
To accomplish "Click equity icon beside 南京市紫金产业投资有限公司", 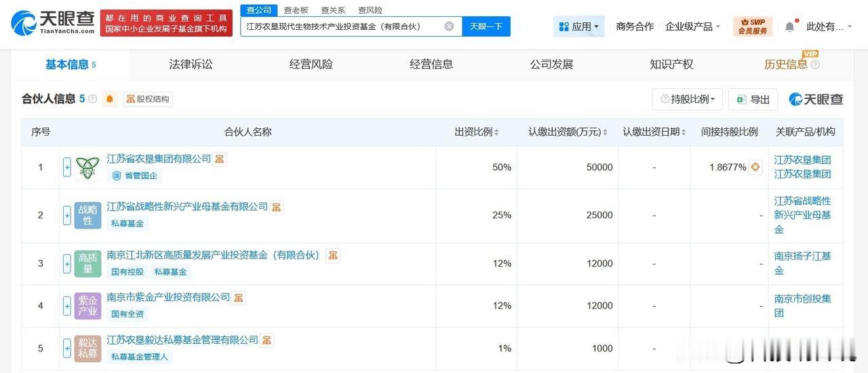I will [x=239, y=298].
